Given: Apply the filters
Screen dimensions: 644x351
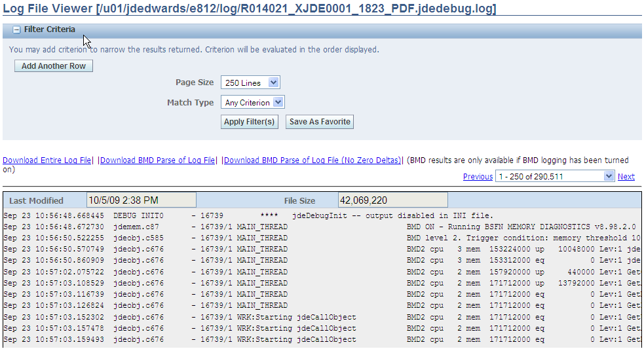Looking at the screenshot, I should pyautogui.click(x=250, y=122).
